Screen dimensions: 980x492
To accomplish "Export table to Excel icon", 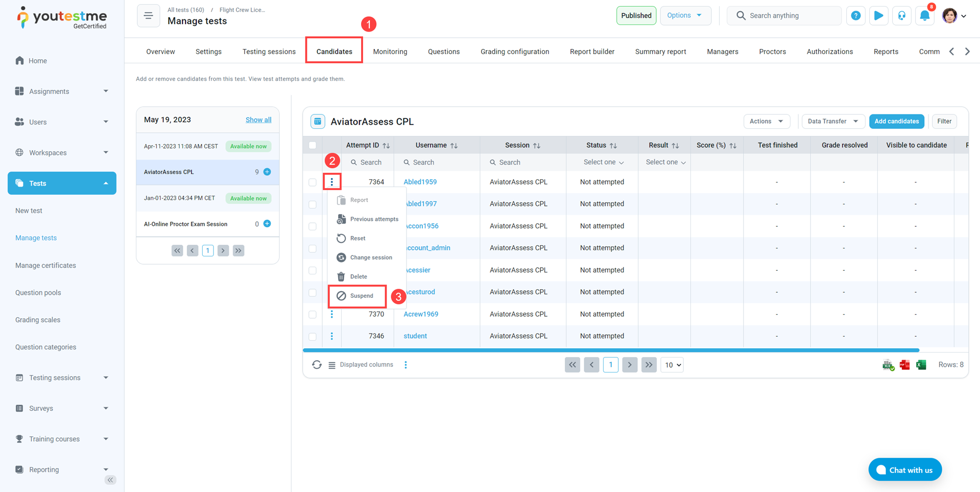I will 921,365.
